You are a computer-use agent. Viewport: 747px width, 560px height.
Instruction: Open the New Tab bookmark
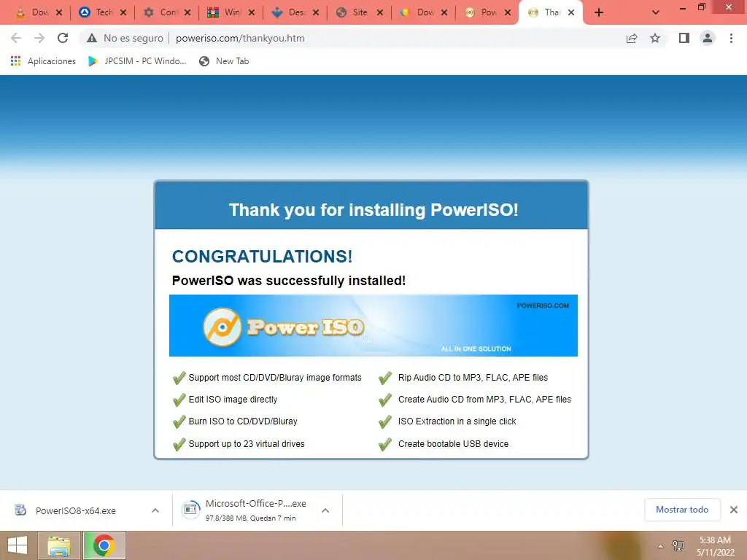point(224,61)
